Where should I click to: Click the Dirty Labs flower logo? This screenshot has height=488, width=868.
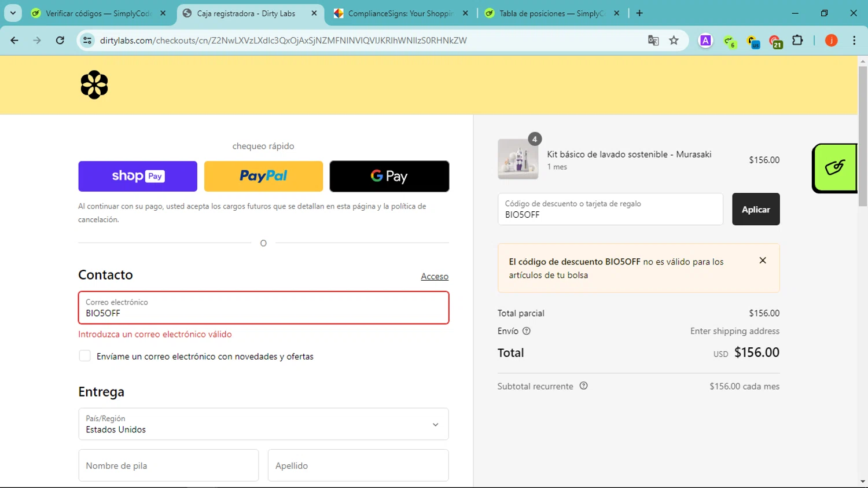click(94, 85)
